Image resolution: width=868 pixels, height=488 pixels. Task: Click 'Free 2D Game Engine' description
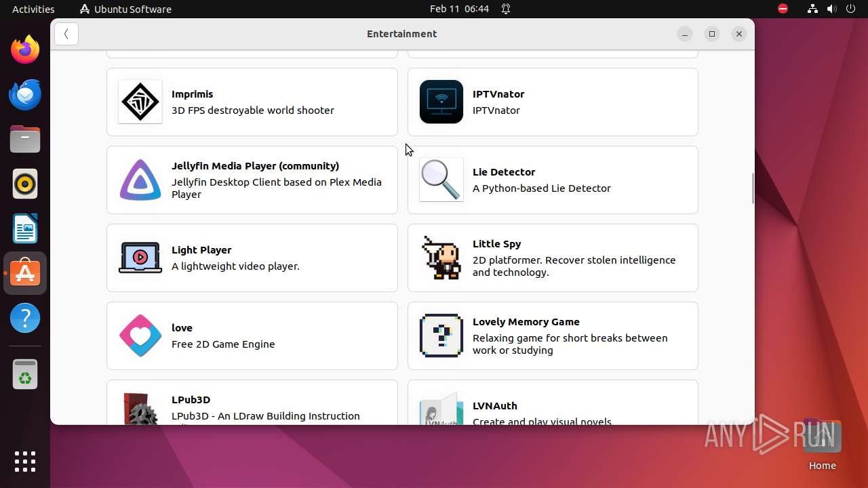(x=223, y=344)
